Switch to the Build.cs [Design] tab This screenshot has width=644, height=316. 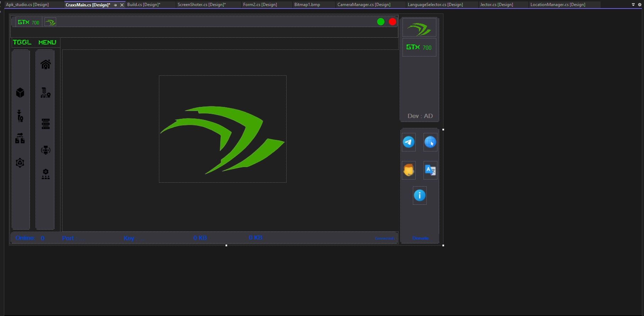point(144,5)
